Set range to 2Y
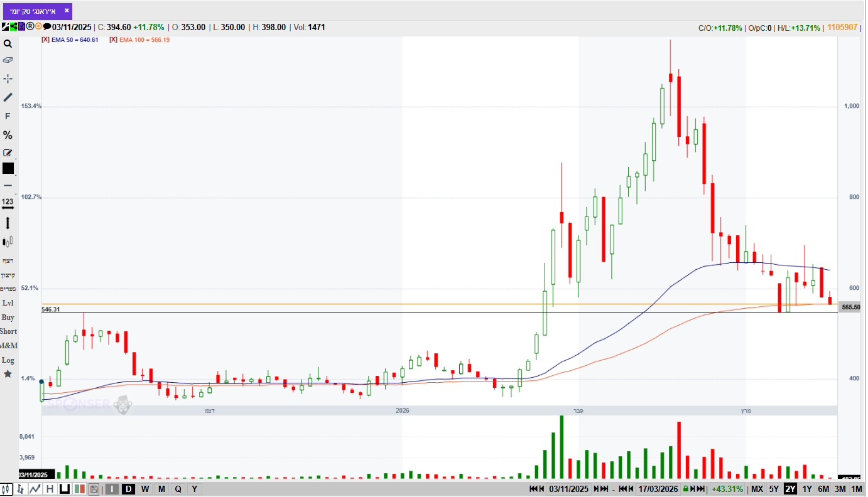This screenshot has height=497, width=868. [x=790, y=489]
